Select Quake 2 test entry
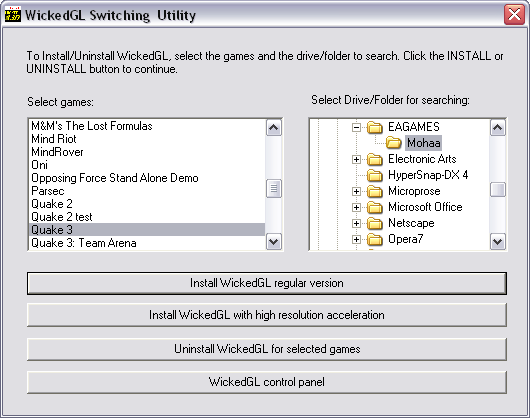This screenshot has height=419, width=530. 147,217
